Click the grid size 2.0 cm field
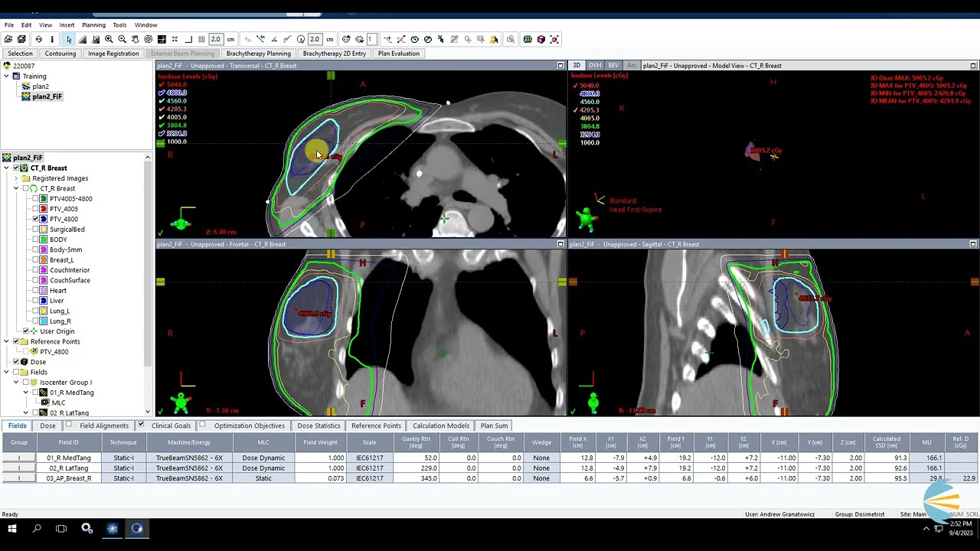 (215, 39)
